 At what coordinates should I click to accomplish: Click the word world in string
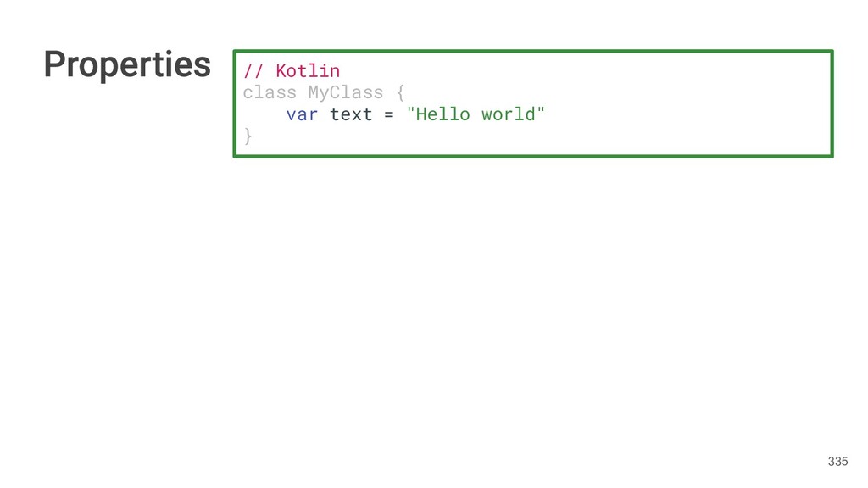508,114
